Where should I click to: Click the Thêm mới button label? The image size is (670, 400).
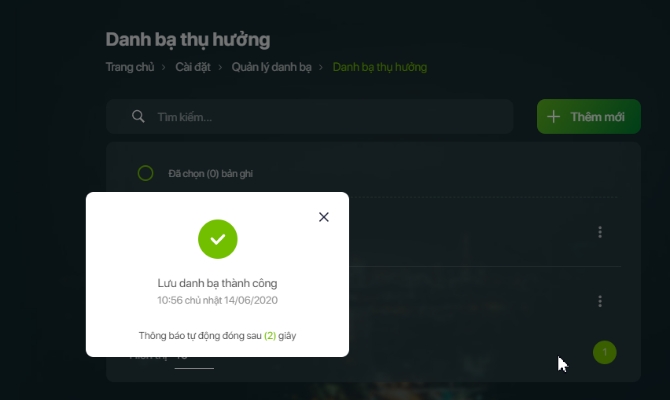pyautogui.click(x=597, y=117)
